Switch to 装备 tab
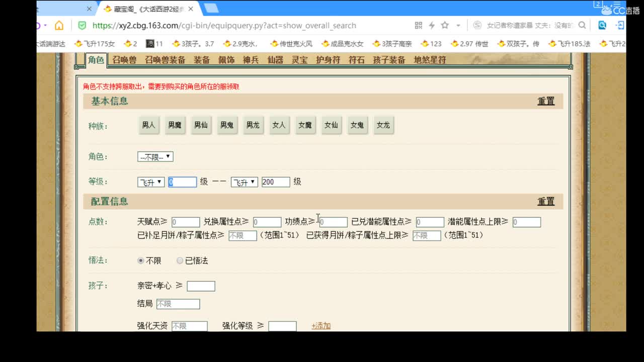 pyautogui.click(x=202, y=60)
